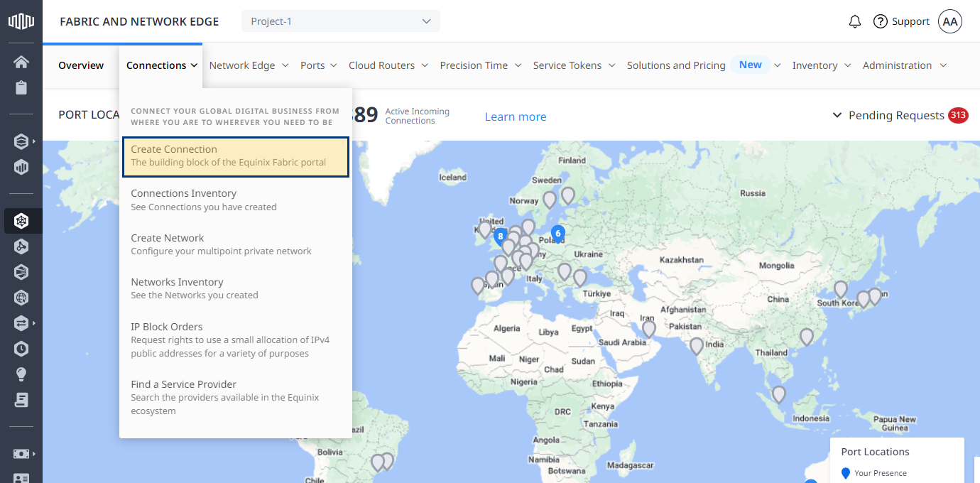Expand the Service Tokens menu

[x=574, y=65]
